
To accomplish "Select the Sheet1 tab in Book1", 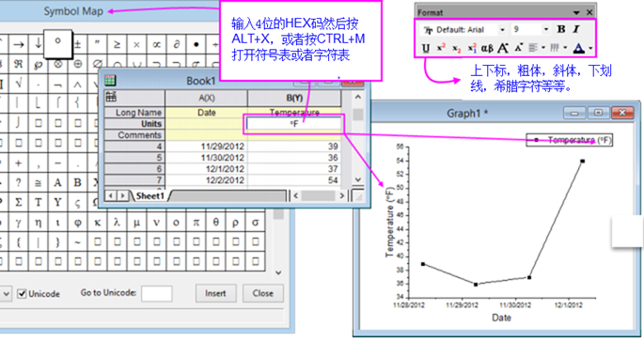I will (149, 195).
